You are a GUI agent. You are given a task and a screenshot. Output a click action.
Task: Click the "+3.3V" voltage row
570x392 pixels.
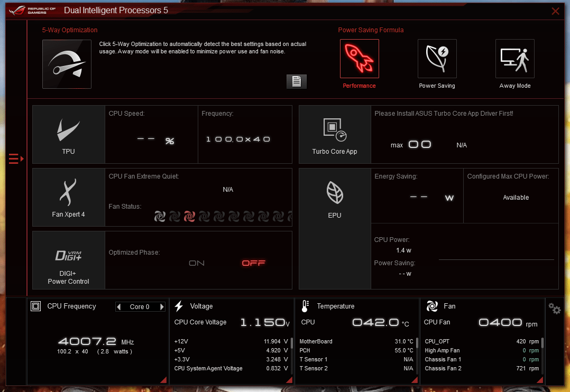(231, 359)
